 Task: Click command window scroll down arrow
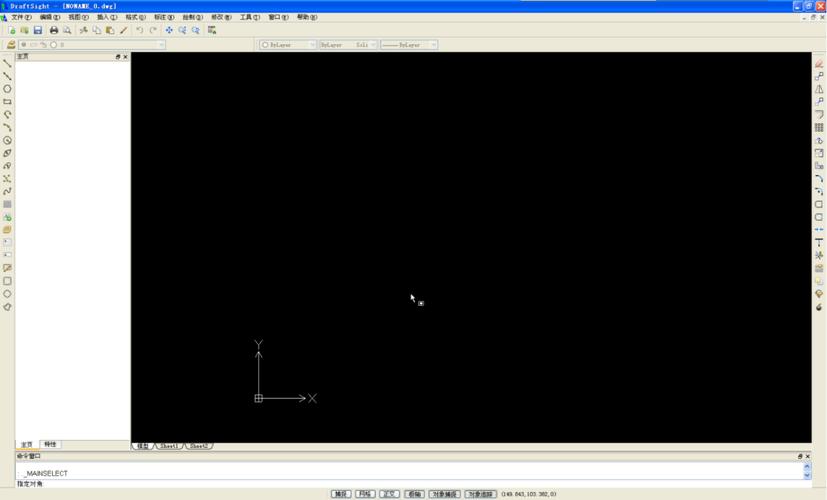(807, 475)
